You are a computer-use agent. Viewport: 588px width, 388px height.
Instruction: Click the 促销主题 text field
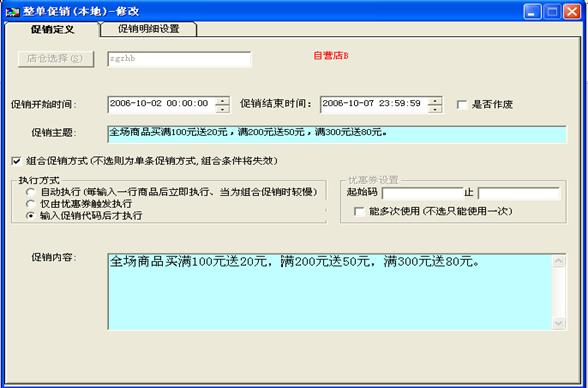337,134
